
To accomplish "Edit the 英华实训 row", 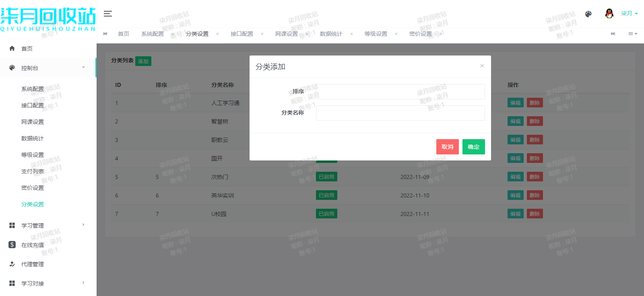I will coord(516,195).
